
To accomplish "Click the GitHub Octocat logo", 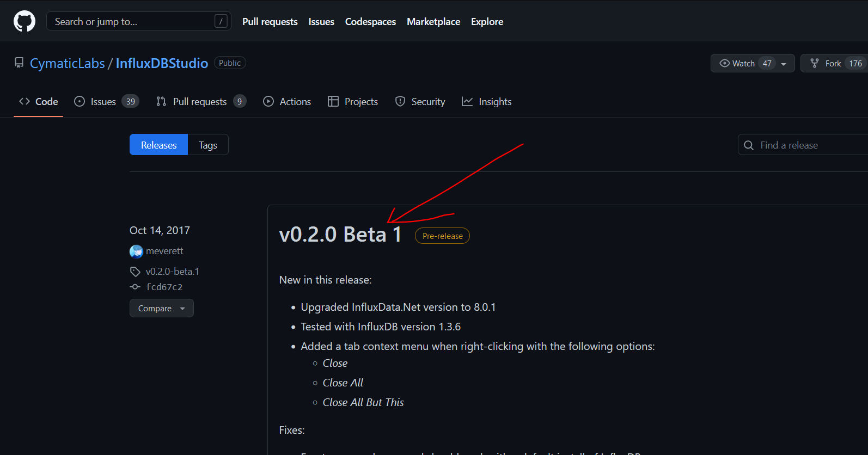I will [25, 21].
